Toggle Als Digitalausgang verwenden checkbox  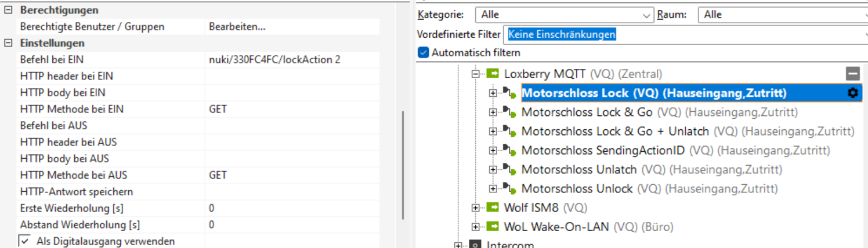coord(24,241)
